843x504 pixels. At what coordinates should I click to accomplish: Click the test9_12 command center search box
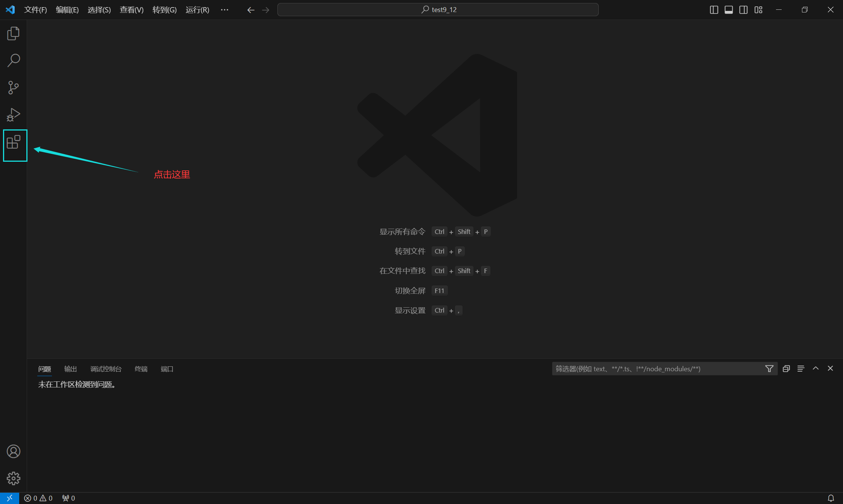coord(438,10)
